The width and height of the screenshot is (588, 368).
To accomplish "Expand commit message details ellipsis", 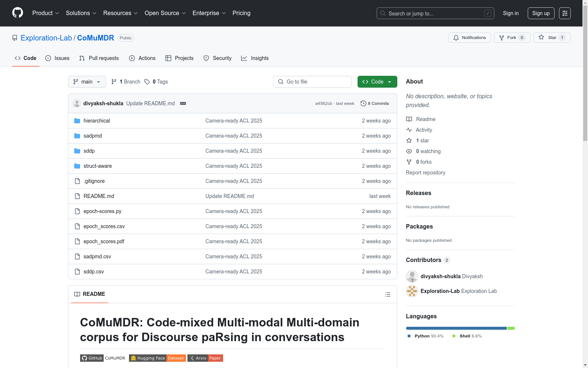I will coord(183,103).
